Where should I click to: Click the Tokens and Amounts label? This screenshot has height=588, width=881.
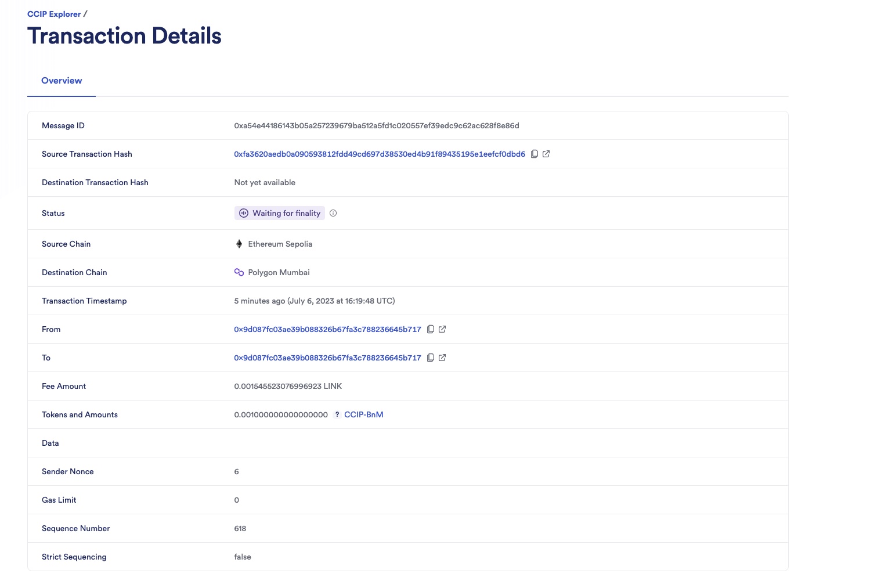point(80,414)
